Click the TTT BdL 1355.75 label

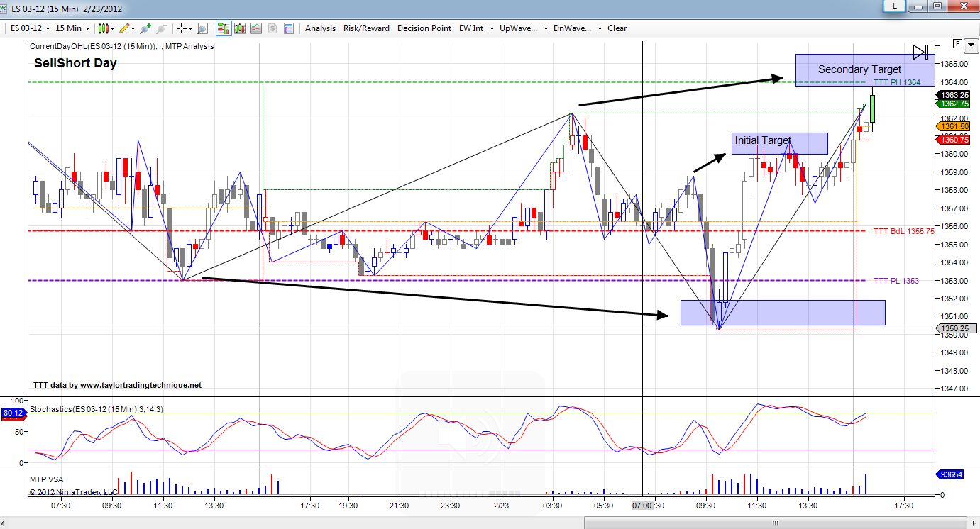coord(904,231)
